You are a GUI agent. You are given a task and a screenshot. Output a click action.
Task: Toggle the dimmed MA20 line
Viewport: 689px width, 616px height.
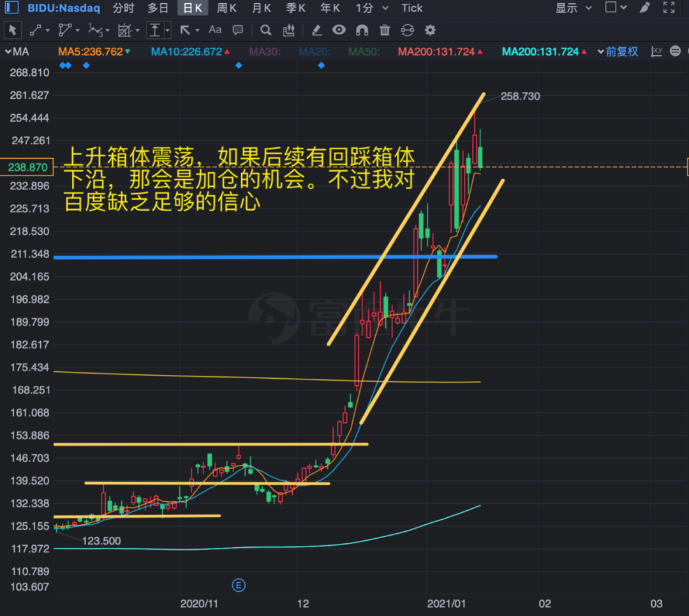click(314, 52)
